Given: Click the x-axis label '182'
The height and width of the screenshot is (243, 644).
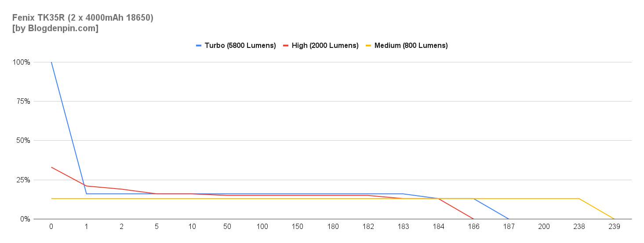Looking at the screenshot, I should pos(368,227).
